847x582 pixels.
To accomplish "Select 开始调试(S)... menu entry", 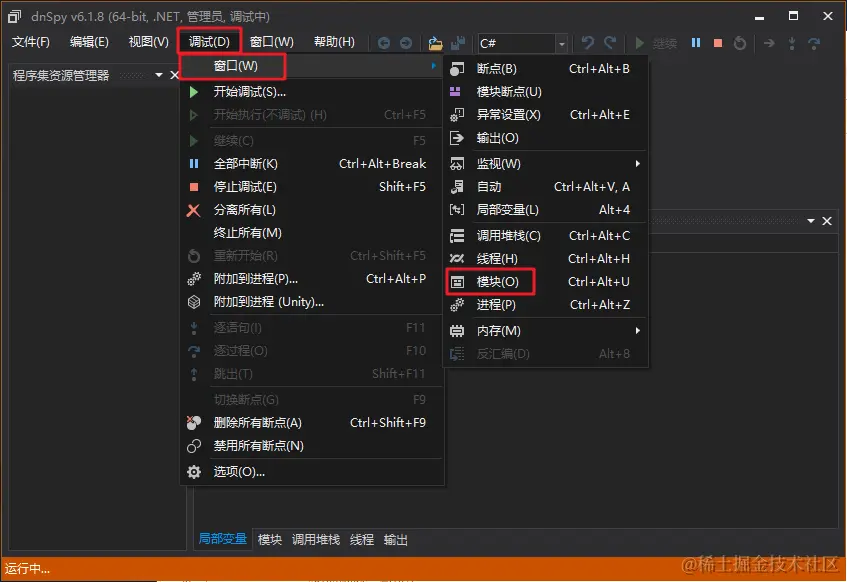I will click(x=312, y=92).
